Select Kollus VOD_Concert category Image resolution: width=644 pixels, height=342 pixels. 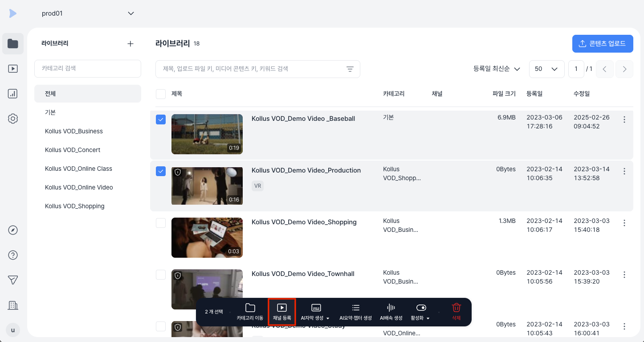tap(88, 150)
